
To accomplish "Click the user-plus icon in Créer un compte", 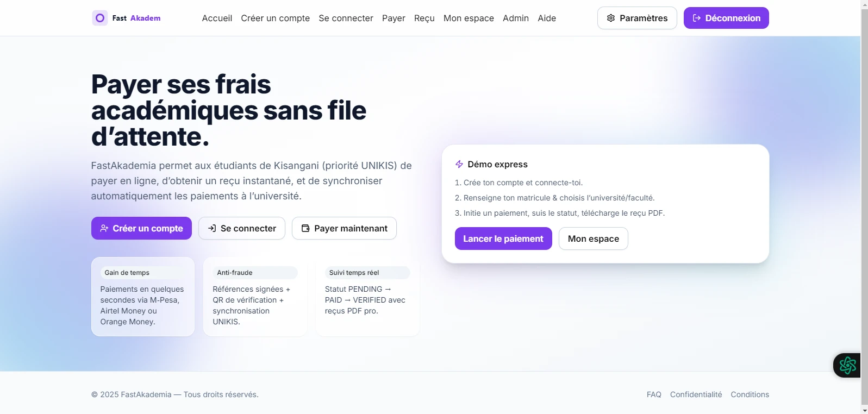I will [104, 228].
